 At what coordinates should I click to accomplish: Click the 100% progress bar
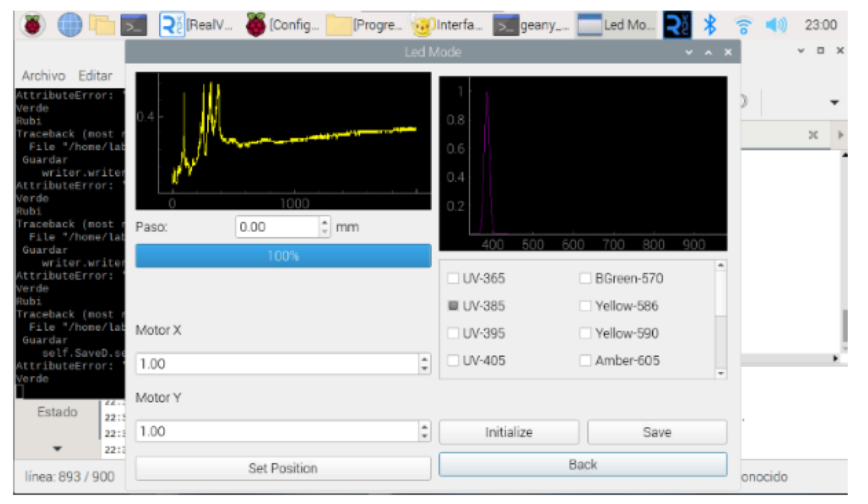click(x=283, y=256)
